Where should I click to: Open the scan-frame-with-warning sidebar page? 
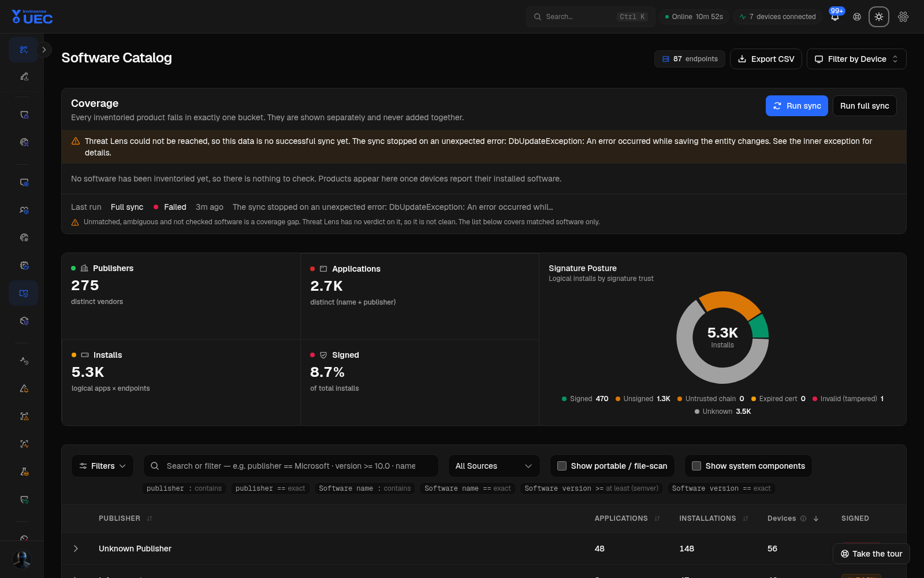tap(24, 416)
